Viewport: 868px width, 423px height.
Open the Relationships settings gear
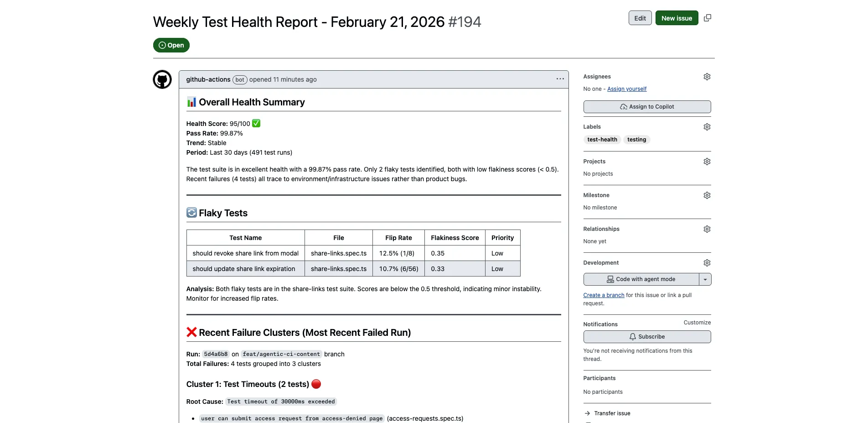click(707, 229)
